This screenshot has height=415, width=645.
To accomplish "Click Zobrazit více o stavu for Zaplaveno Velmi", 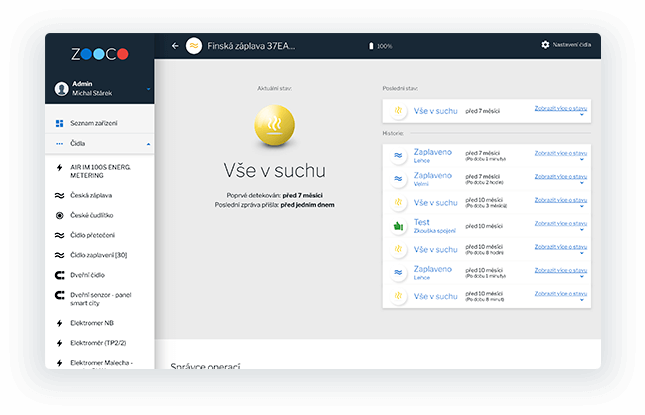I will 561,176.
